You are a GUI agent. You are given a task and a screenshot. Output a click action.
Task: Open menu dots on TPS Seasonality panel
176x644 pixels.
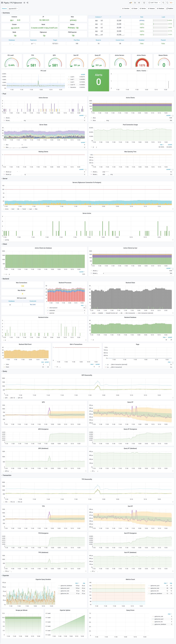coord(173,502)
